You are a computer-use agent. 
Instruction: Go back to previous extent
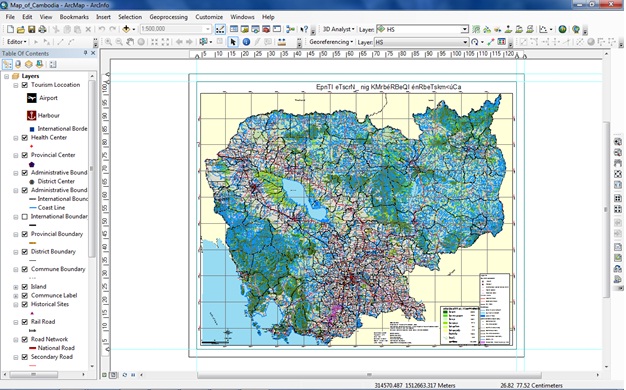(179, 42)
